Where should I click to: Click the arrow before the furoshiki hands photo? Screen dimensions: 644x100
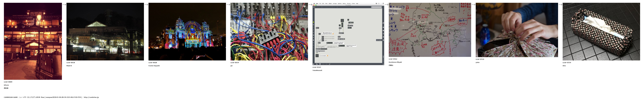click(x=473, y=4)
